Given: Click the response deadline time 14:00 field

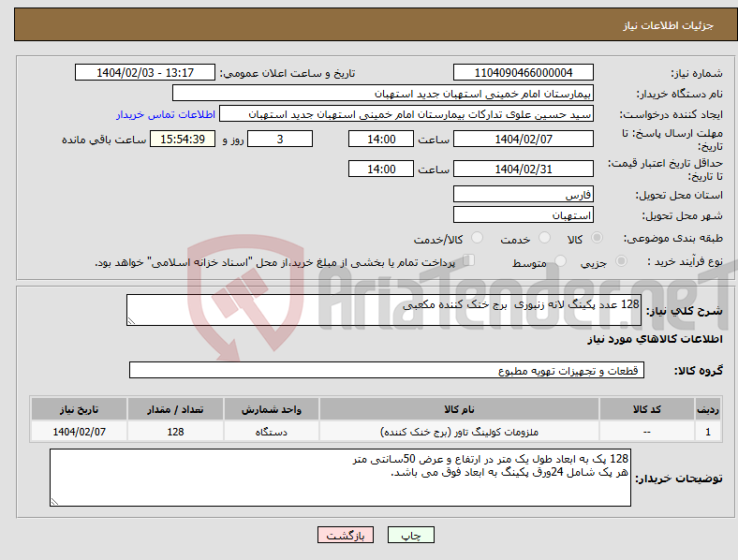Looking at the screenshot, I should tap(381, 139).
